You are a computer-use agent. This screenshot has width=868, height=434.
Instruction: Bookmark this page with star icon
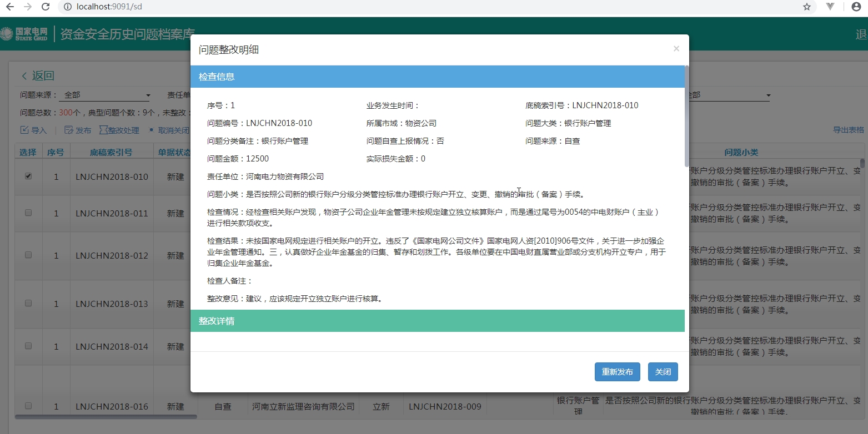click(x=807, y=7)
